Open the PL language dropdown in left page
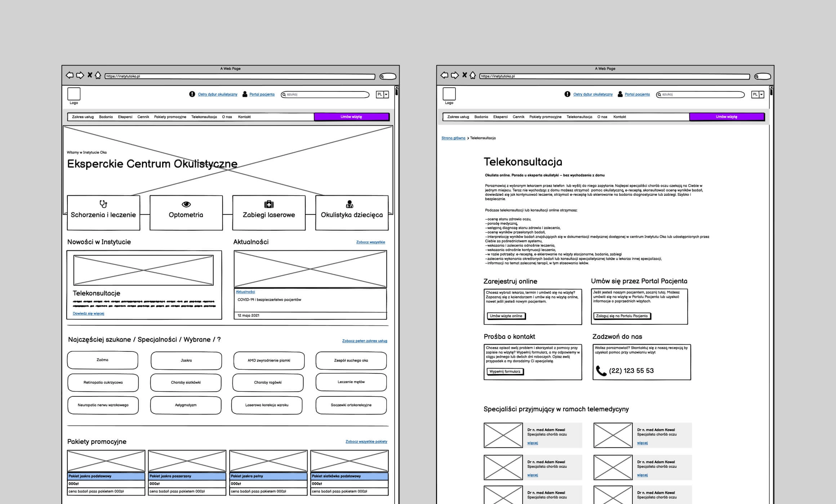The height and width of the screenshot is (504, 836). 382,94
